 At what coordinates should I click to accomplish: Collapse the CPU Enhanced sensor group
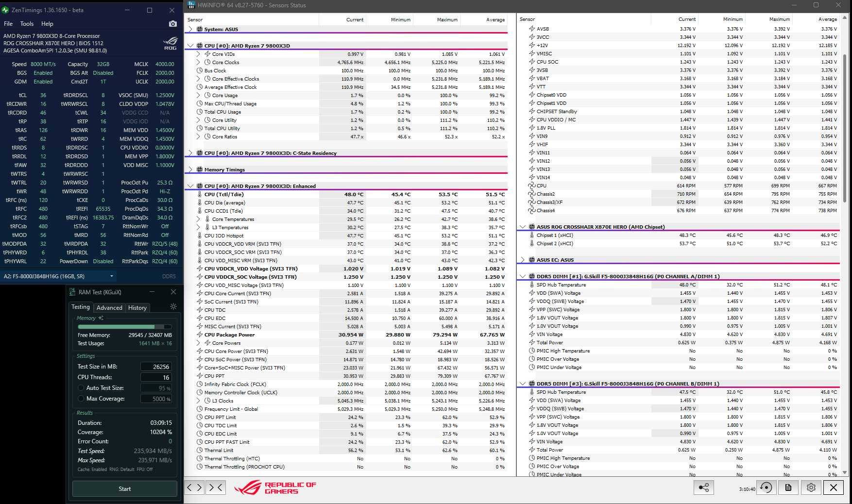click(190, 186)
